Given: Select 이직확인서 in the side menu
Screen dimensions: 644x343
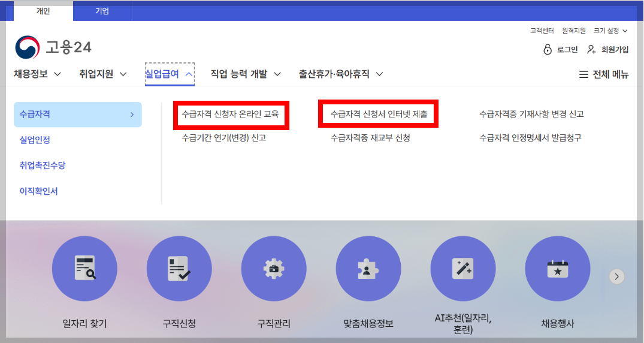Looking at the screenshot, I should coord(38,191).
